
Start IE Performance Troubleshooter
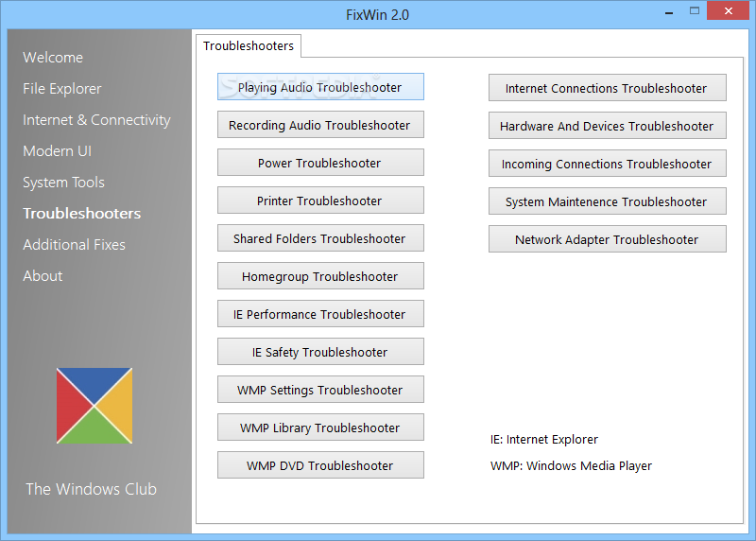click(x=320, y=314)
